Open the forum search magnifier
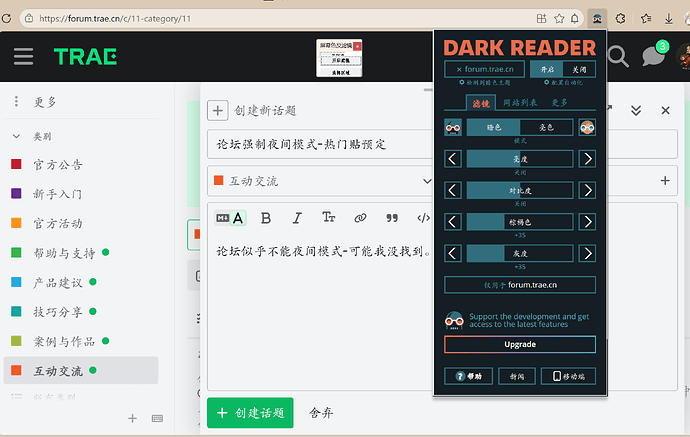690x437 pixels. coord(618,56)
